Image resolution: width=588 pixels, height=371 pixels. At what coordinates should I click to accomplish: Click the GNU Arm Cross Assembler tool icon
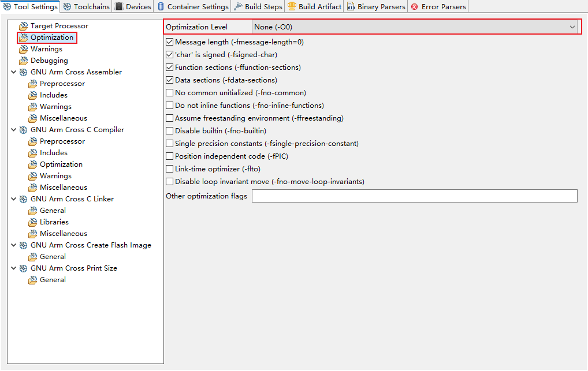pos(23,72)
